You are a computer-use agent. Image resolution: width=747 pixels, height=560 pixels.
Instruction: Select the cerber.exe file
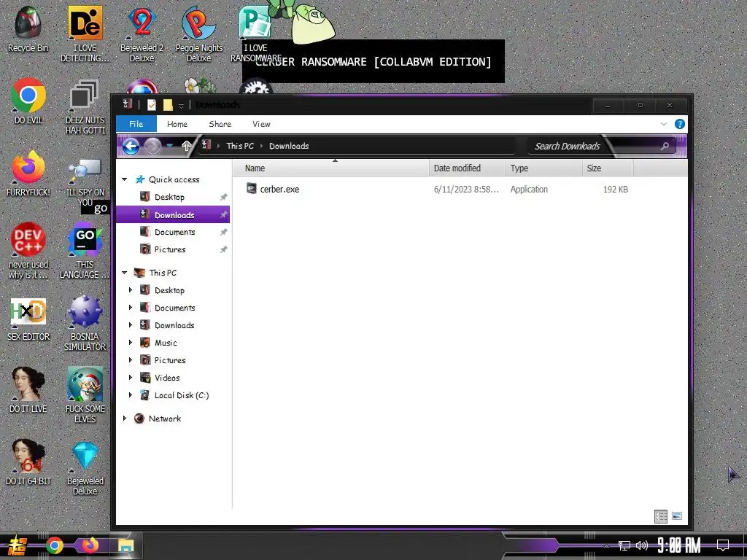(279, 189)
